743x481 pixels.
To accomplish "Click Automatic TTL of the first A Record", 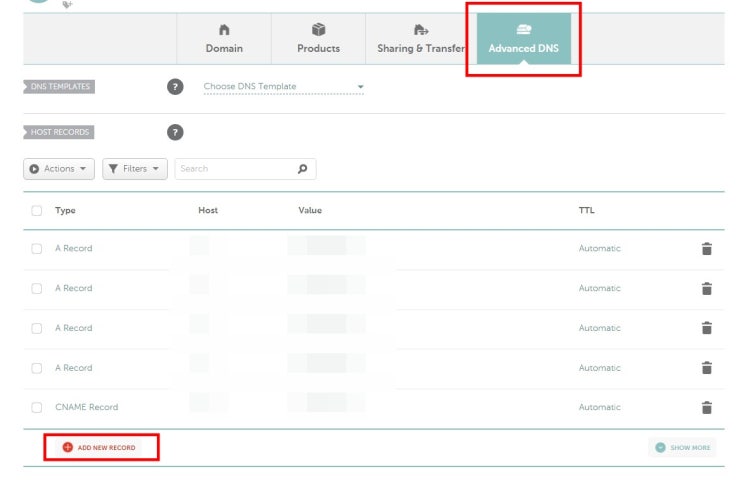I will pos(599,248).
